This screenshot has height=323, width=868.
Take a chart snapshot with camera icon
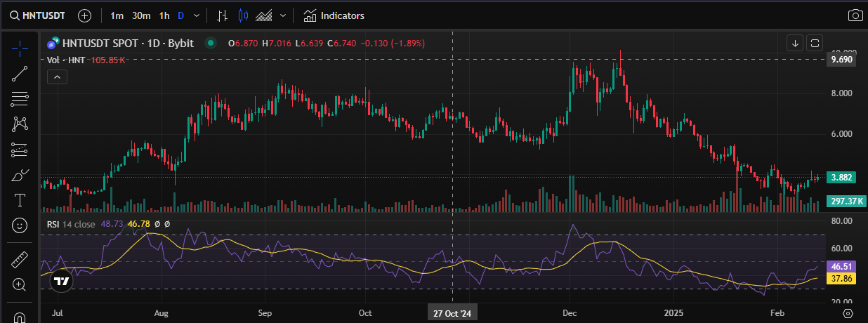(855, 15)
